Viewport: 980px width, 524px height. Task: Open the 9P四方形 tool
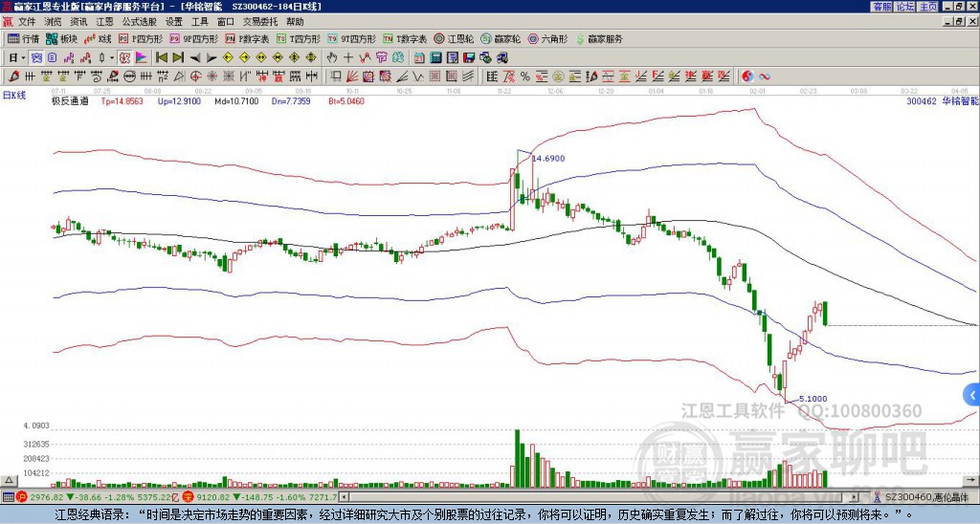tap(193, 38)
